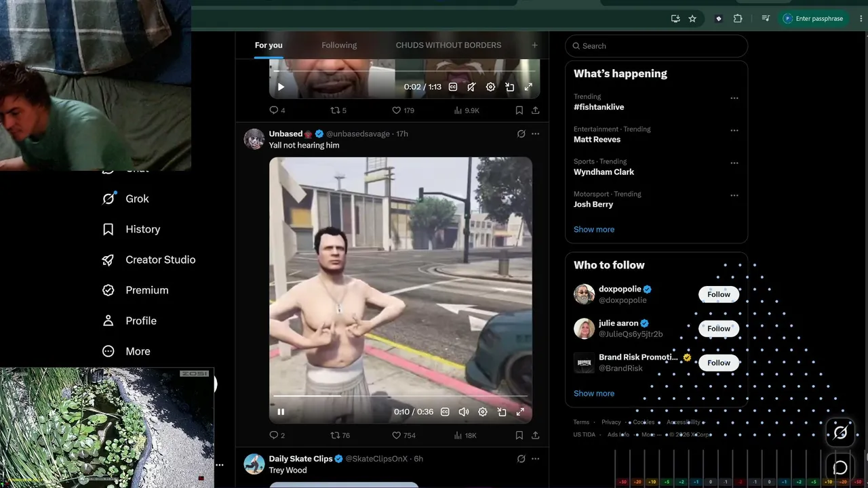Enter fullscreen on the 0:36 video
The image size is (868, 488).
pyautogui.click(x=520, y=411)
